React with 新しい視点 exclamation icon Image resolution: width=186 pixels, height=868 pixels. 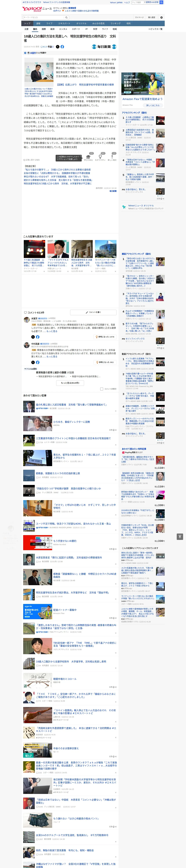[x=112, y=156]
